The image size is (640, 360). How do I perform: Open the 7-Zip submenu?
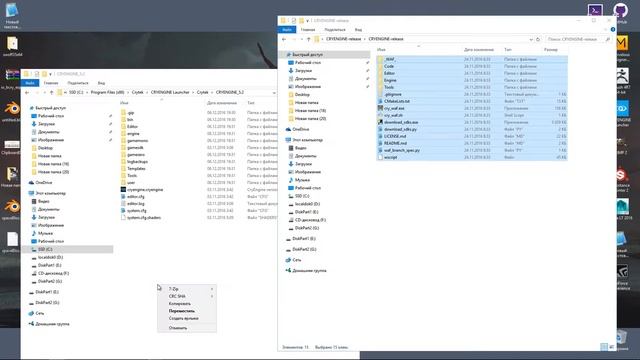pyautogui.click(x=187, y=289)
